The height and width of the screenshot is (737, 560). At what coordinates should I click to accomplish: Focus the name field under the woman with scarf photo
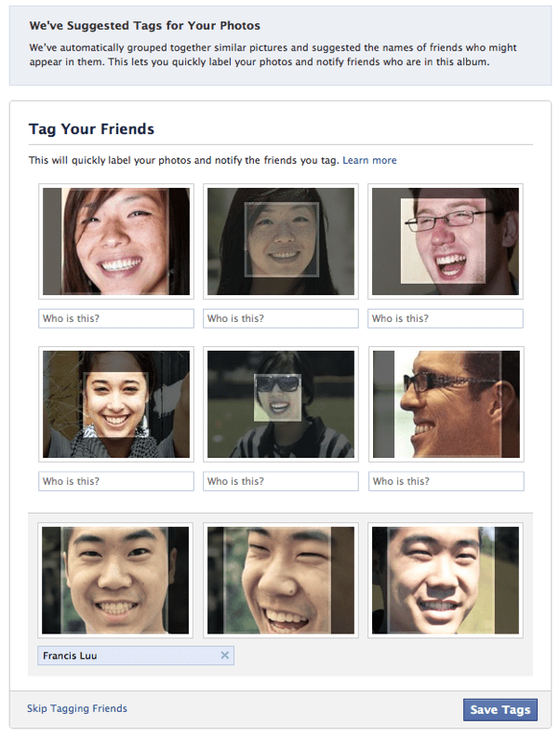click(116, 481)
